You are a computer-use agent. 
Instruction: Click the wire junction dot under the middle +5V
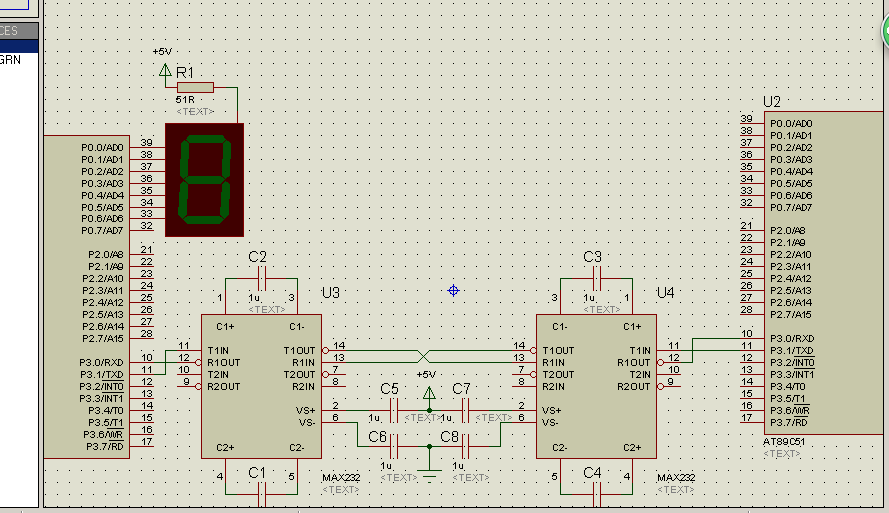coord(429,410)
